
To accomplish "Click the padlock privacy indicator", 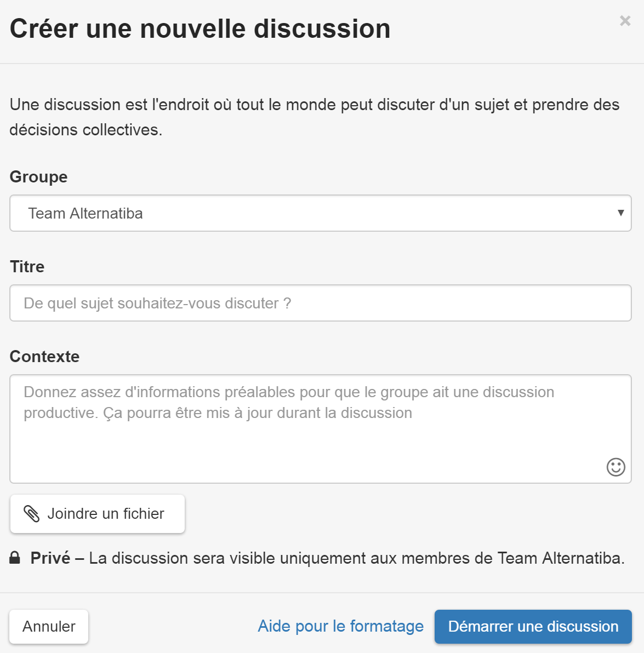I will coord(14,558).
